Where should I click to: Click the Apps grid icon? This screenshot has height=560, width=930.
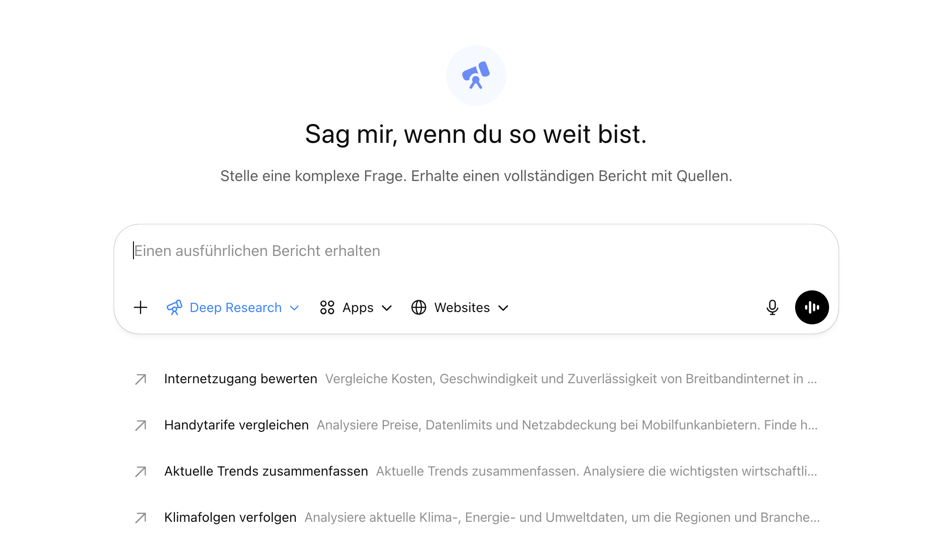(x=327, y=308)
